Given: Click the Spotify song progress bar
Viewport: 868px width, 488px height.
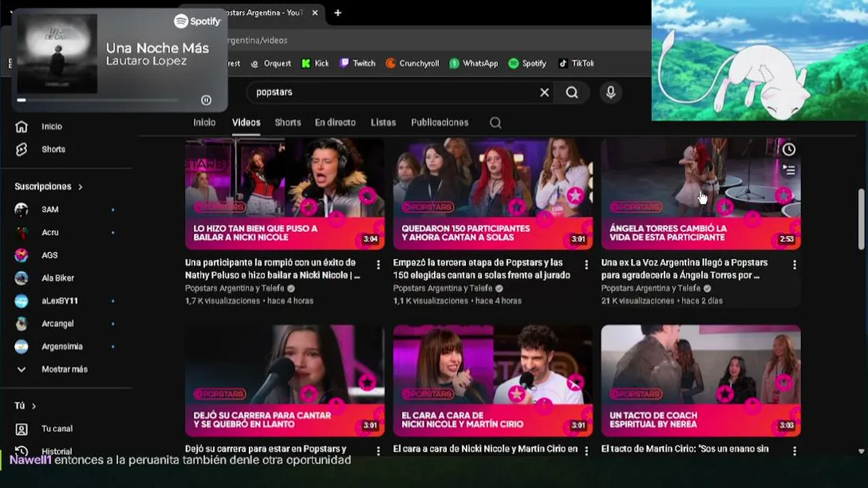Looking at the screenshot, I should [x=98, y=100].
